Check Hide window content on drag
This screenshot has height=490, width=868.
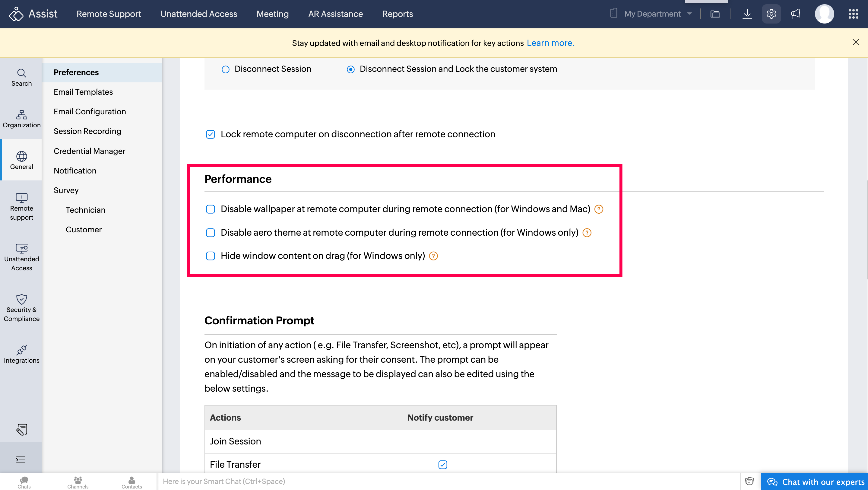(x=210, y=256)
